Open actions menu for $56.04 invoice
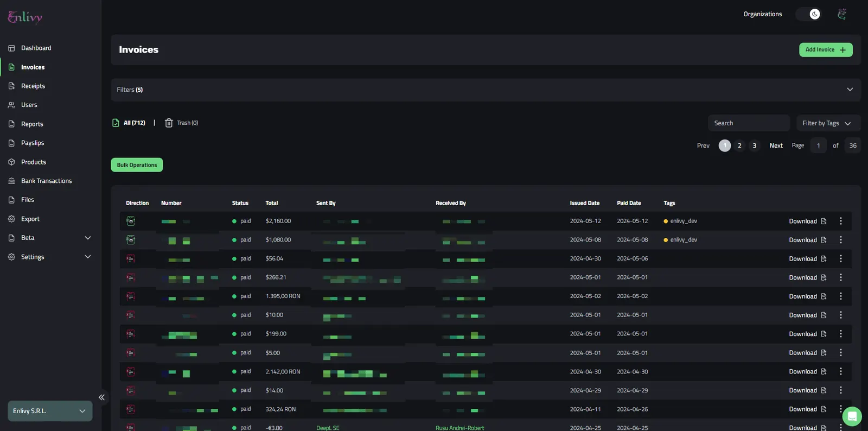Image resolution: width=868 pixels, height=431 pixels. pyautogui.click(x=841, y=259)
